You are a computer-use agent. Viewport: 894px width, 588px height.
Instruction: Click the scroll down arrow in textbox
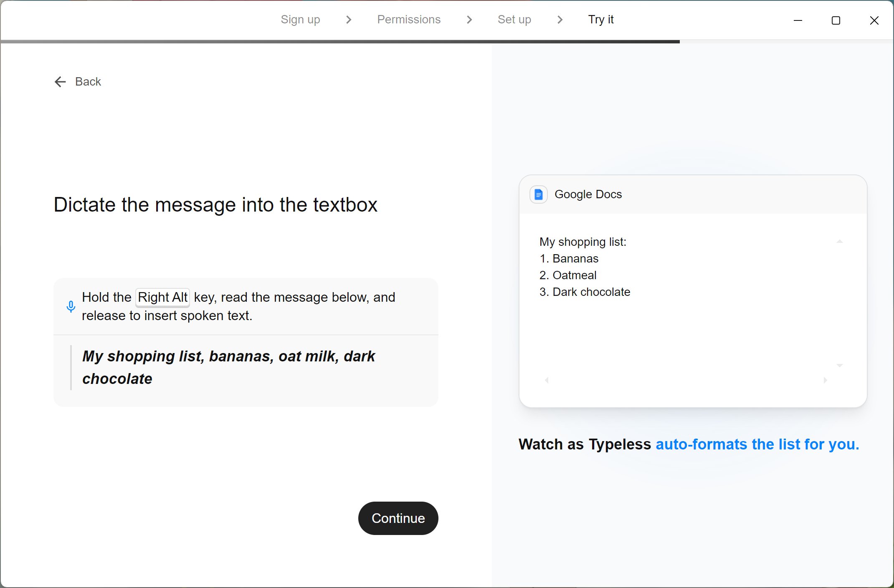pyautogui.click(x=839, y=366)
